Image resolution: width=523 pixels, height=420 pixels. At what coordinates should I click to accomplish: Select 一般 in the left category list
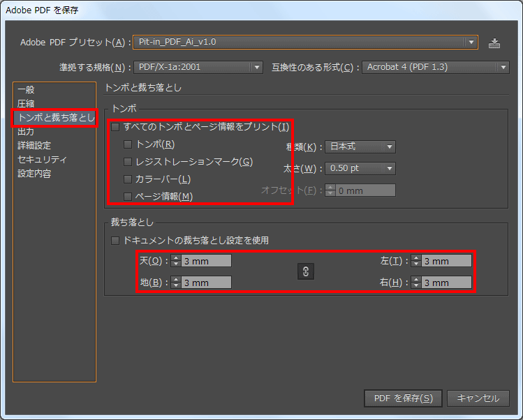[x=26, y=90]
